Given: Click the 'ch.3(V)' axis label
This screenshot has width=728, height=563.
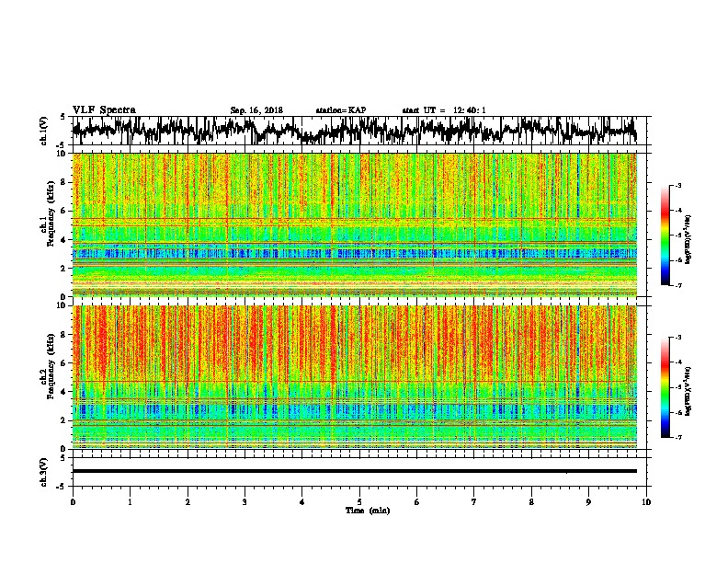Looking at the screenshot, I should (44, 472).
